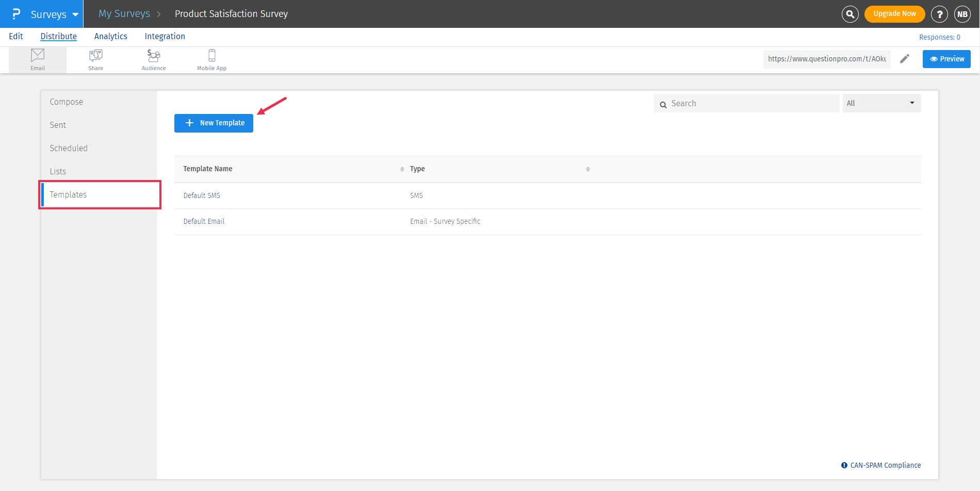Click the Upgrade Now button
980x491 pixels.
tap(895, 14)
